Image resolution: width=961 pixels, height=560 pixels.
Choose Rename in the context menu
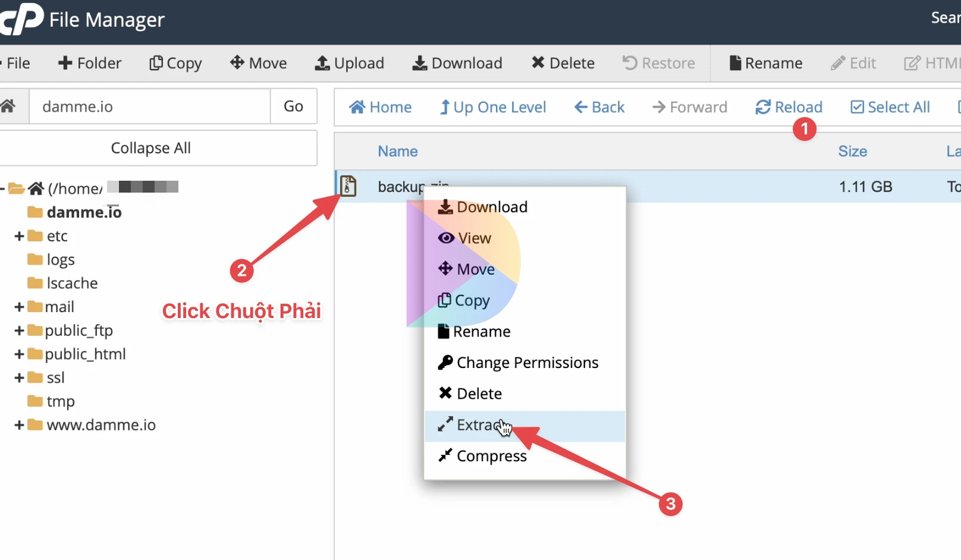[x=525, y=332]
